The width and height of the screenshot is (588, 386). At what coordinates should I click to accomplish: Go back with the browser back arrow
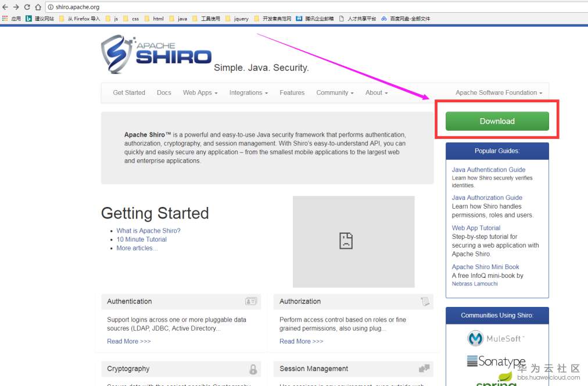point(5,7)
